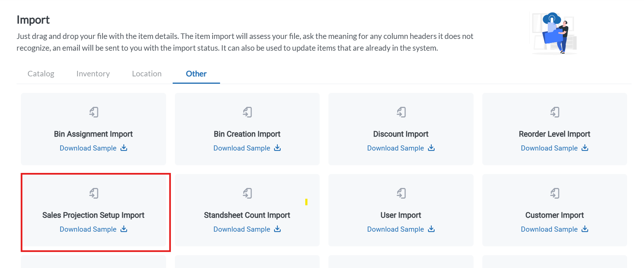644x268 pixels.
Task: Click the Sales Projection Setup Import file icon
Action: (x=94, y=193)
